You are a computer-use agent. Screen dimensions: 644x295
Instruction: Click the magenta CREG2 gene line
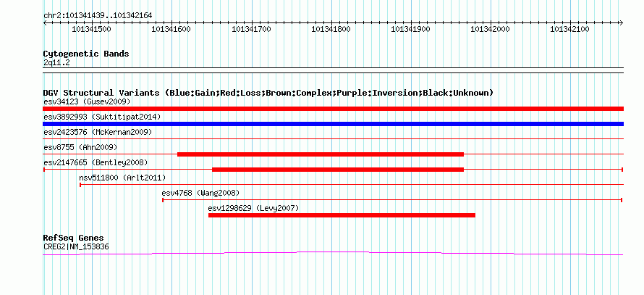coord(333,253)
